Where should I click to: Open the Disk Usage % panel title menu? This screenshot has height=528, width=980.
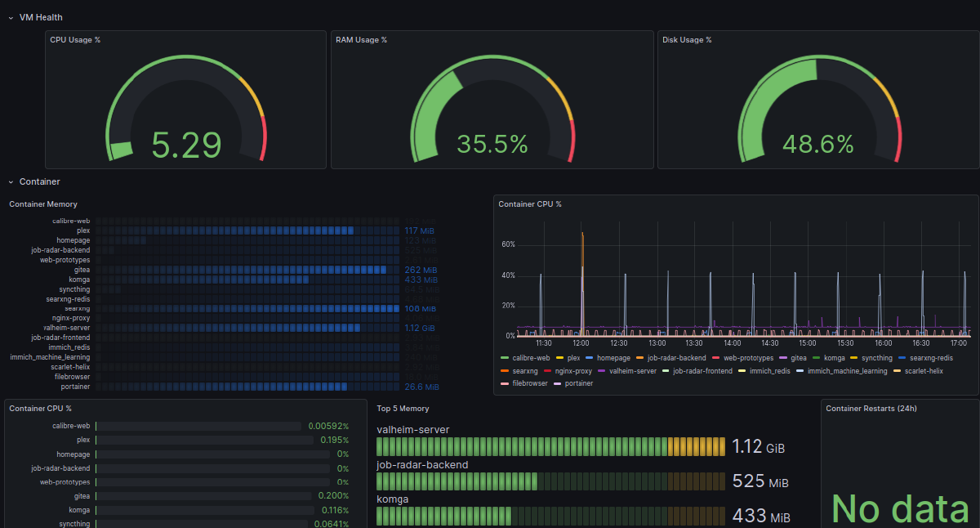687,40
